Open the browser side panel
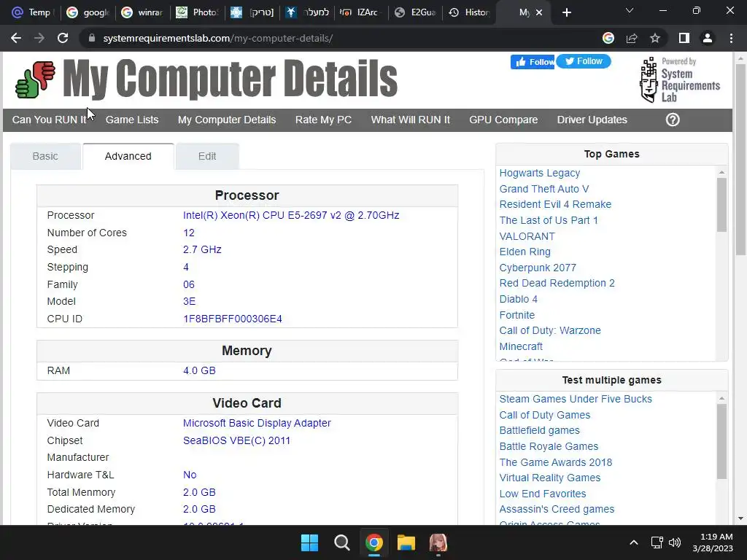This screenshot has height=560, width=747. pos(684,38)
